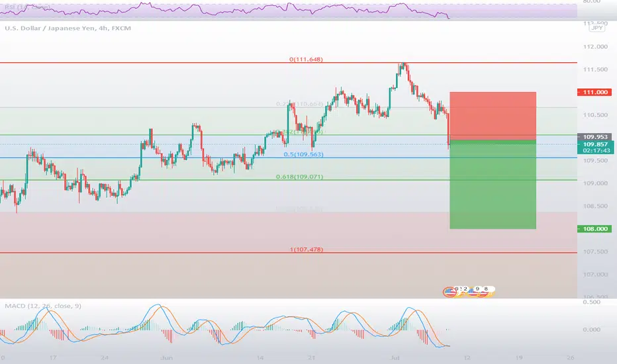The image size is (617, 364).
Task: Click the 12 date on time axis
Action: pyautogui.click(x=467, y=357)
